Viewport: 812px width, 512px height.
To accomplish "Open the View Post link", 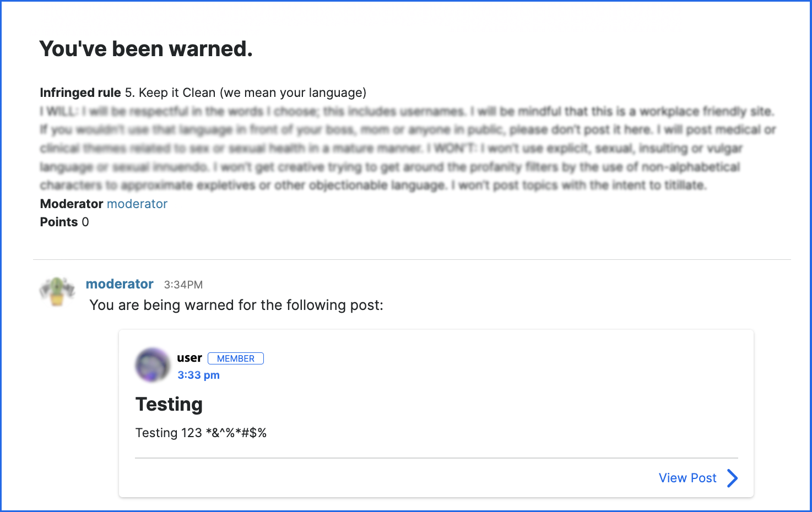I will click(688, 478).
